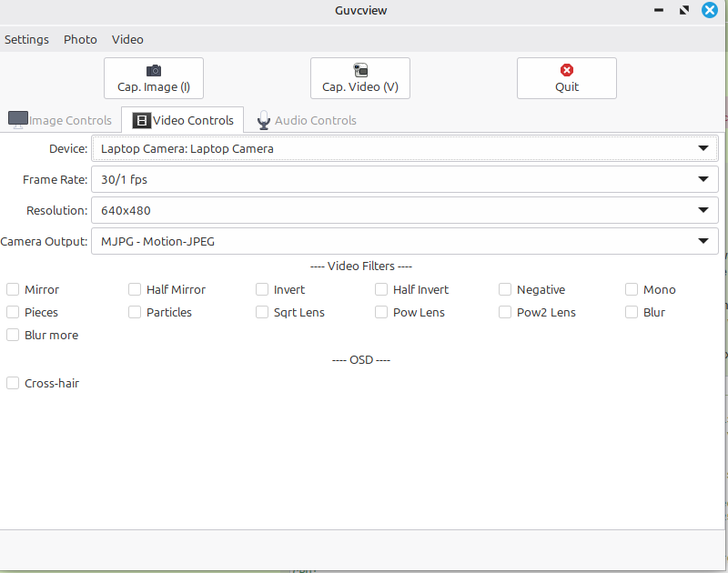
Task: Open the Frame Rate dropdown
Action: (404, 179)
